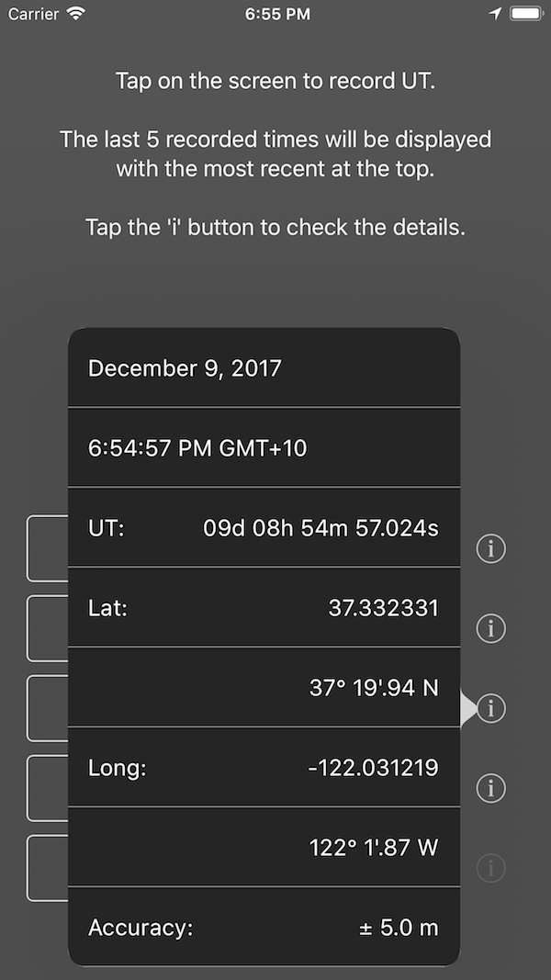Tap the info icon at the popover arrow

point(491,709)
